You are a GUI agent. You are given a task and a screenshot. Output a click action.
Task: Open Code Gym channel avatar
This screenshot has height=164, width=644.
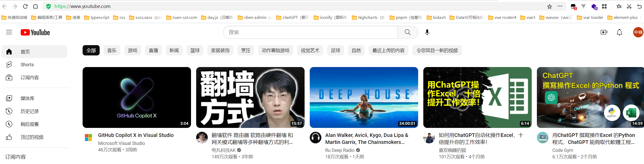[x=543, y=137]
